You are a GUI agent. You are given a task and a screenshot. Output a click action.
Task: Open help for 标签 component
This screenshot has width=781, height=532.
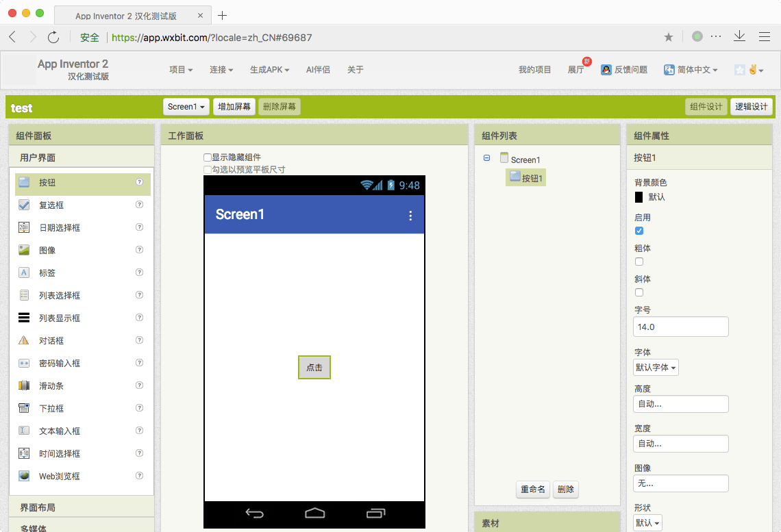tap(140, 273)
